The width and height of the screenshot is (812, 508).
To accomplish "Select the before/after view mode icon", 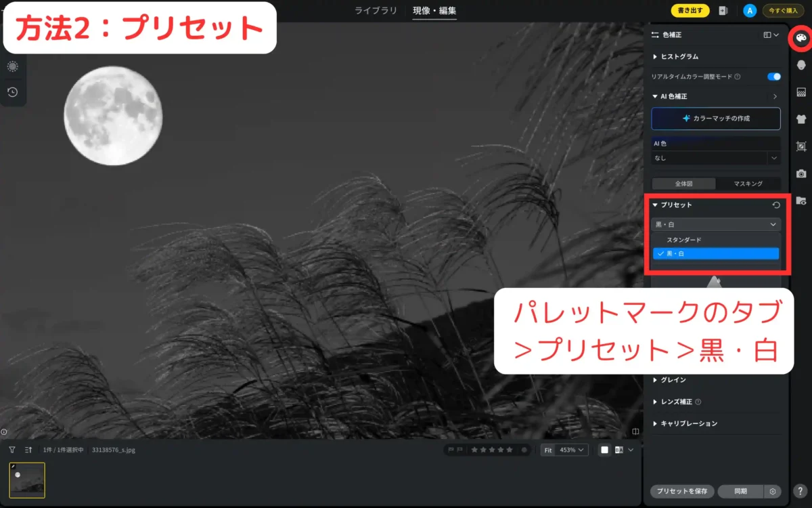I will click(x=618, y=450).
